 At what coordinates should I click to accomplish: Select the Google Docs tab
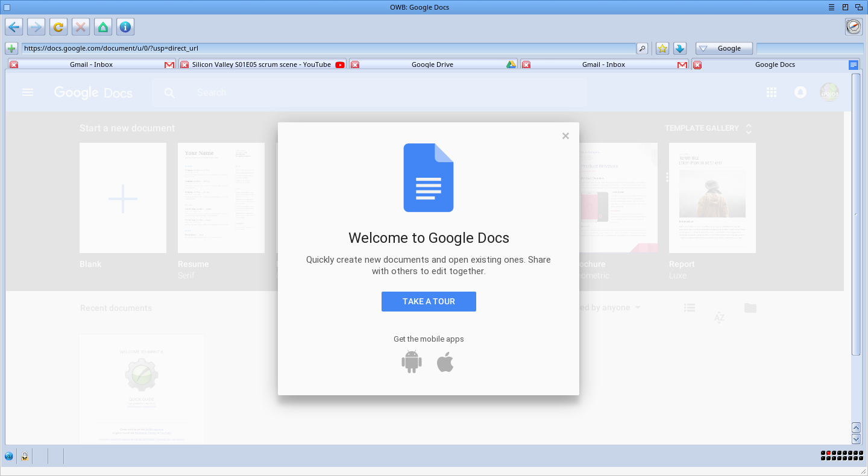(x=775, y=64)
